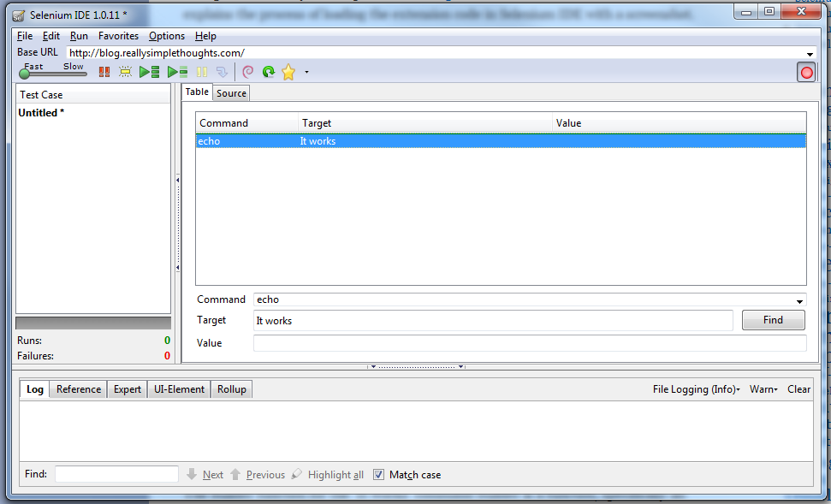Click the Next search result button
This screenshot has height=504, width=831.
[x=205, y=474]
